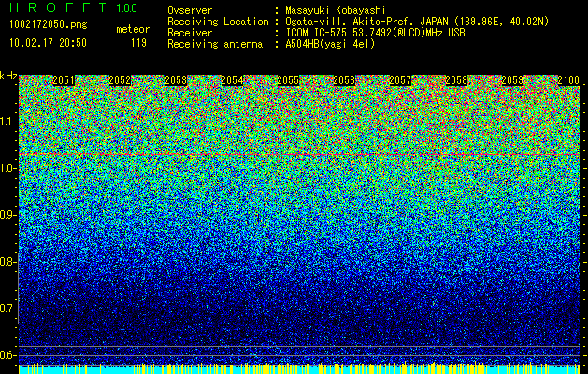
Task: Click the 2055 time marker
Action: pyautogui.click(x=288, y=79)
